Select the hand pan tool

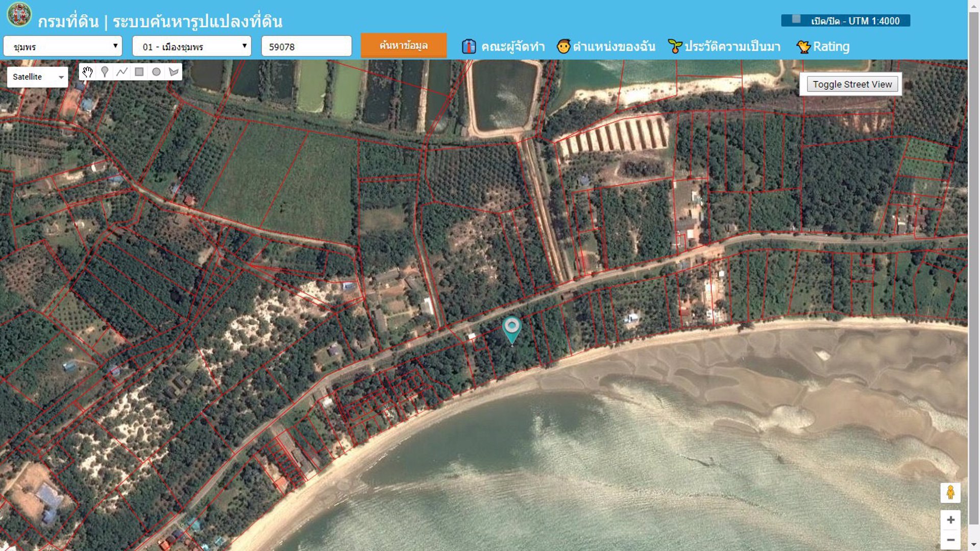88,72
